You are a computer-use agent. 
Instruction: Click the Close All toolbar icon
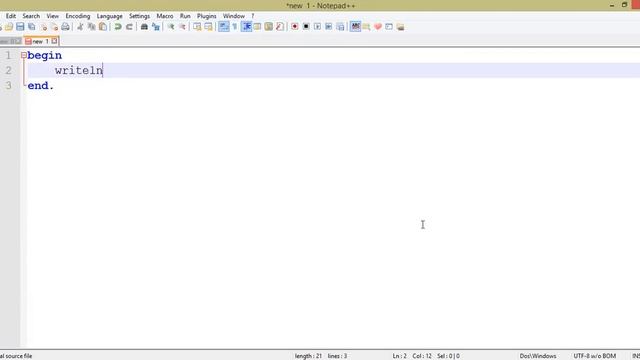[54, 27]
